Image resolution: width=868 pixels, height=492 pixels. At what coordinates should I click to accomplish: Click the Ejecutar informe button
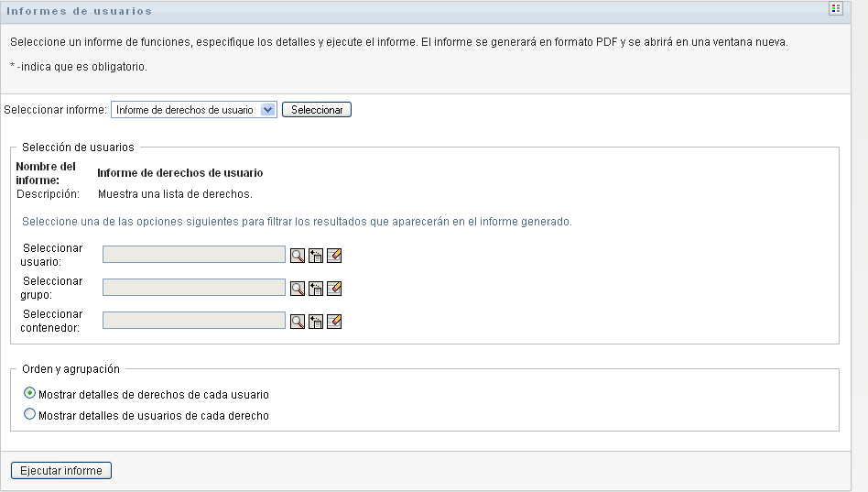(61, 471)
